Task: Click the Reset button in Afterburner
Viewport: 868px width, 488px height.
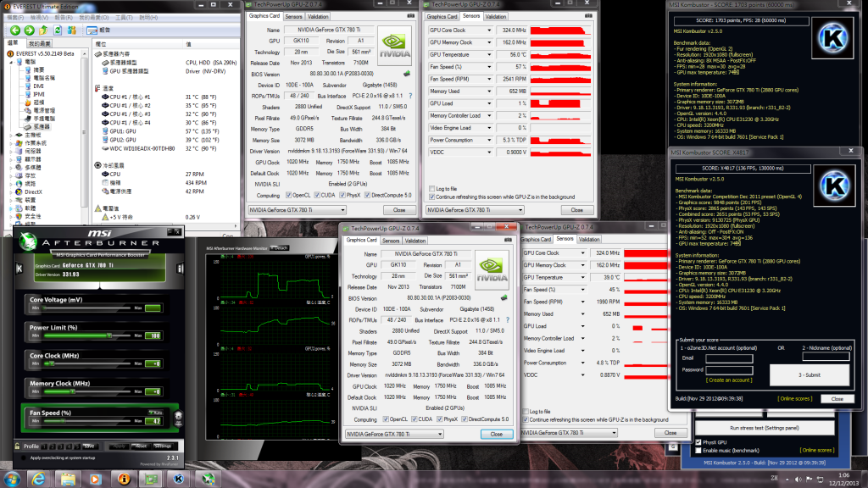Action: [141, 446]
